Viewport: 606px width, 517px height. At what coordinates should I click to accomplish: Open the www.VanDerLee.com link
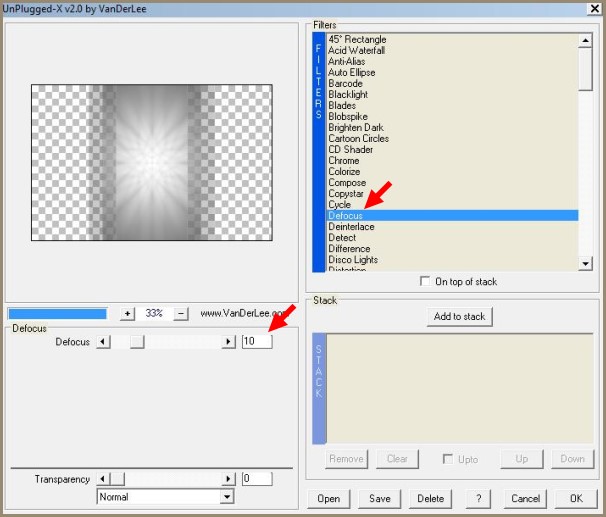(x=240, y=313)
